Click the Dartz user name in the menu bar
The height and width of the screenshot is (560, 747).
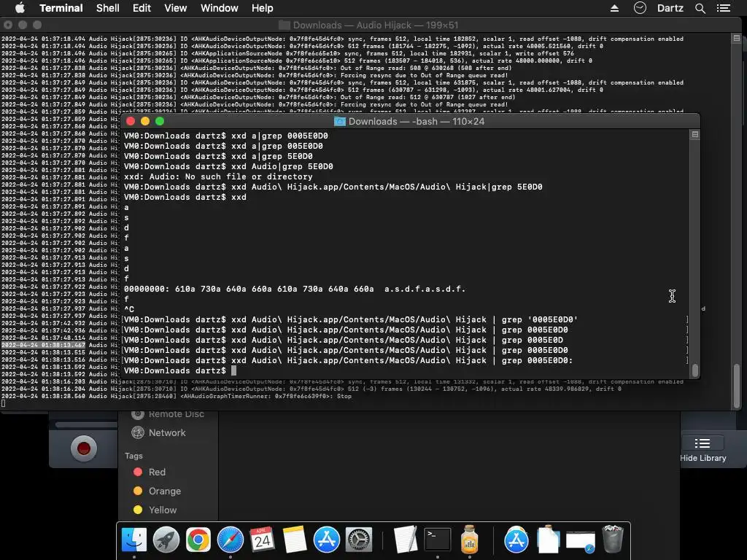pos(670,8)
